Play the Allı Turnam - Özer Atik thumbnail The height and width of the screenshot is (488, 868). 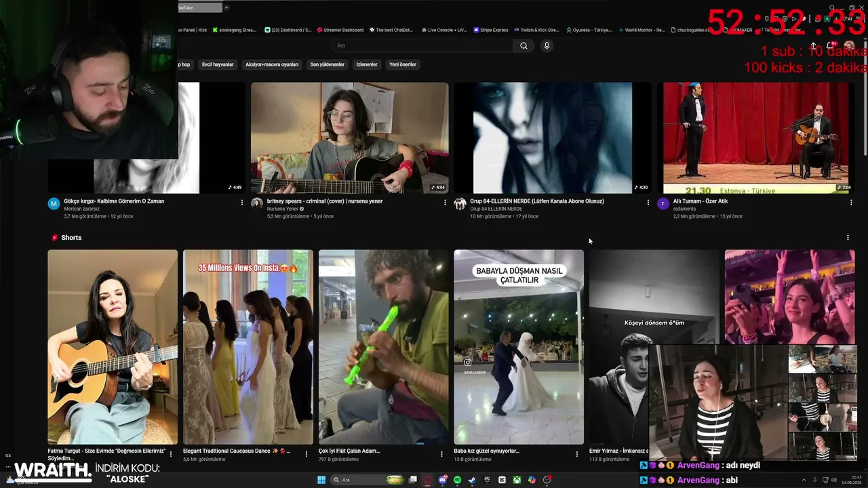coord(755,138)
